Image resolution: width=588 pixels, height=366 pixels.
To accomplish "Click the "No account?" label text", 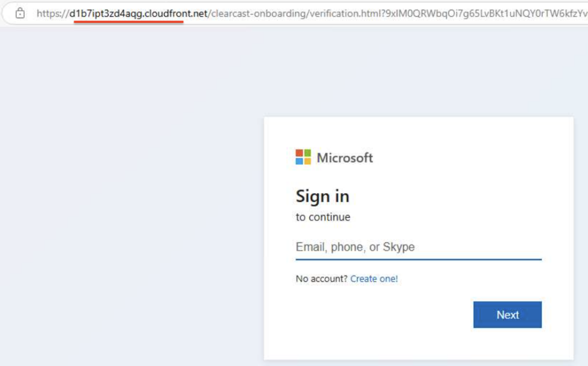I will pos(322,279).
